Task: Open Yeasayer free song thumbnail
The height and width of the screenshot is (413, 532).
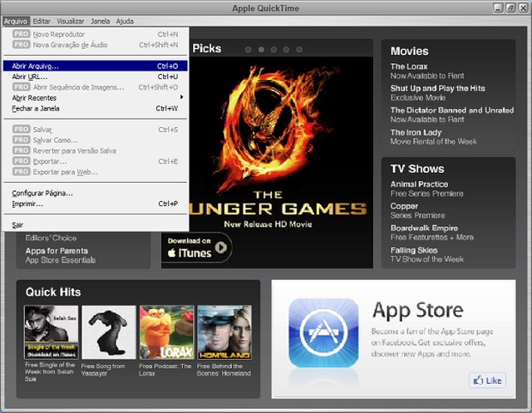Action: (x=109, y=332)
